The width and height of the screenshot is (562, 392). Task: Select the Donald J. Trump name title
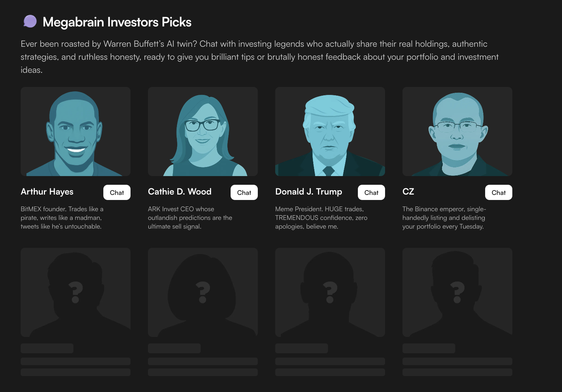[309, 192]
